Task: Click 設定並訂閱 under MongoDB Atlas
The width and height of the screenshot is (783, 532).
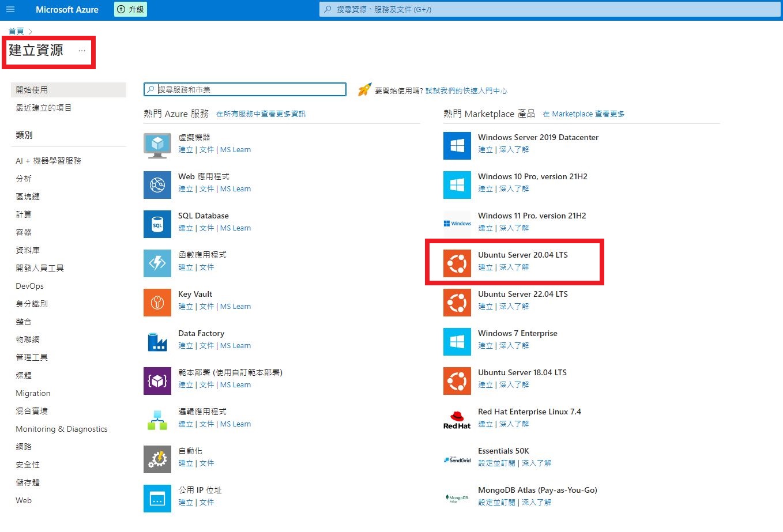Action: (x=496, y=503)
